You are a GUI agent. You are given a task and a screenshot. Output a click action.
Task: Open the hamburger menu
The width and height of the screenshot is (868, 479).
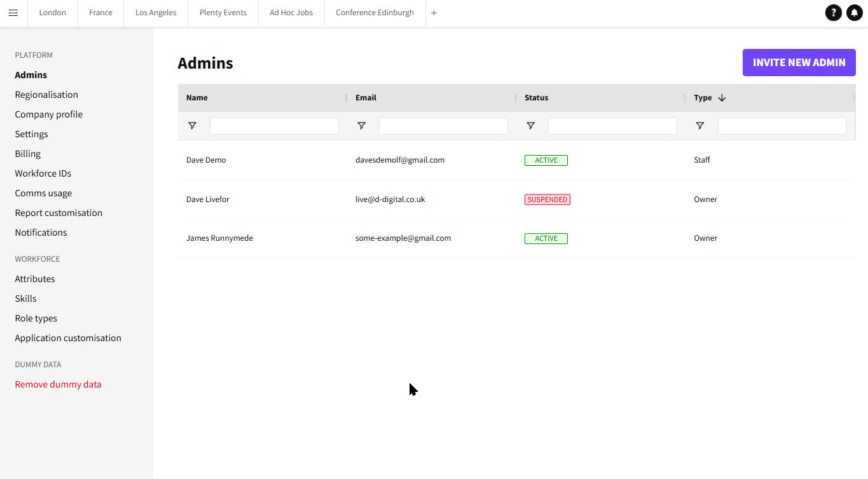click(x=13, y=13)
